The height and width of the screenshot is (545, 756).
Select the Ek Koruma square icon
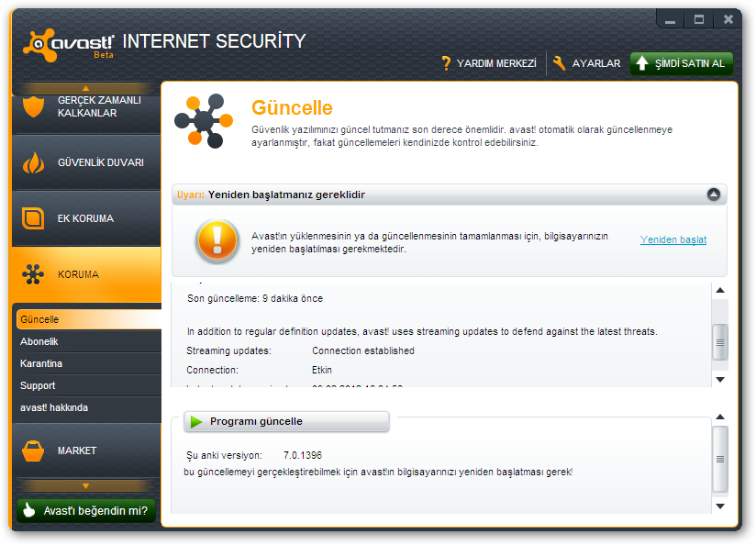point(34,219)
